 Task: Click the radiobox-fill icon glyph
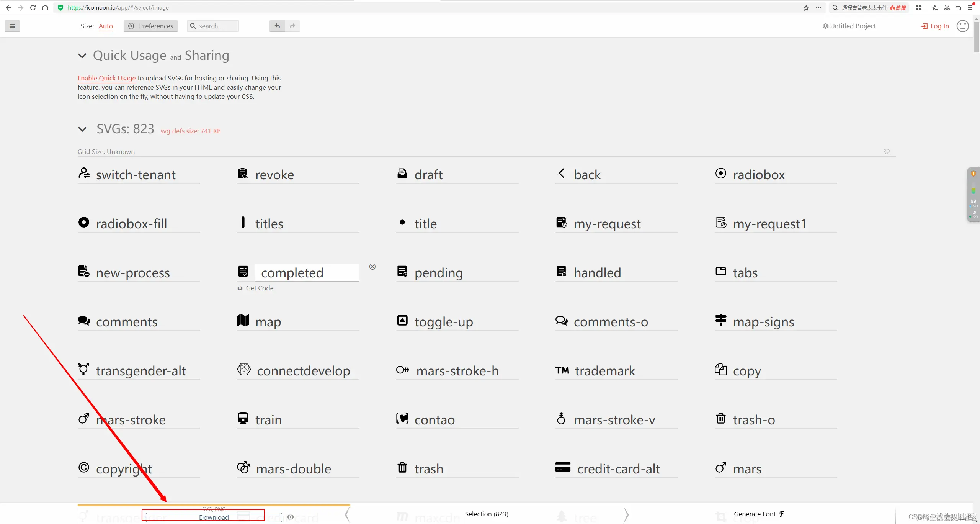pyautogui.click(x=84, y=222)
